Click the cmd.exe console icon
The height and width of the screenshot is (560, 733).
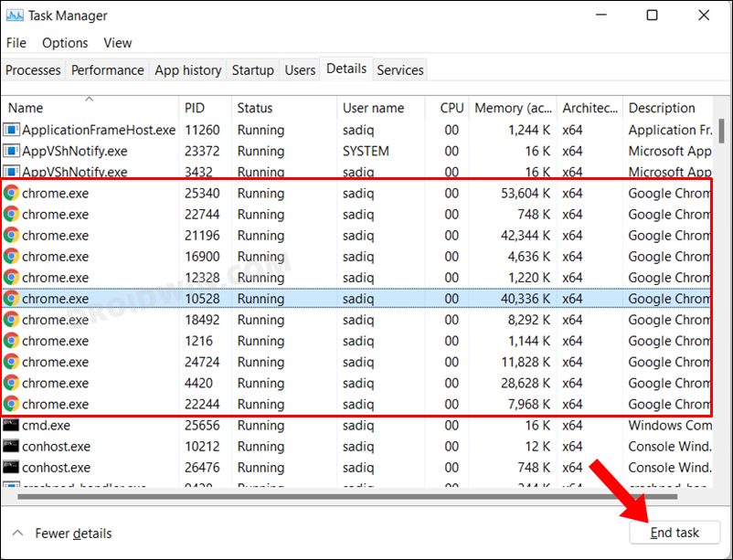point(11,425)
